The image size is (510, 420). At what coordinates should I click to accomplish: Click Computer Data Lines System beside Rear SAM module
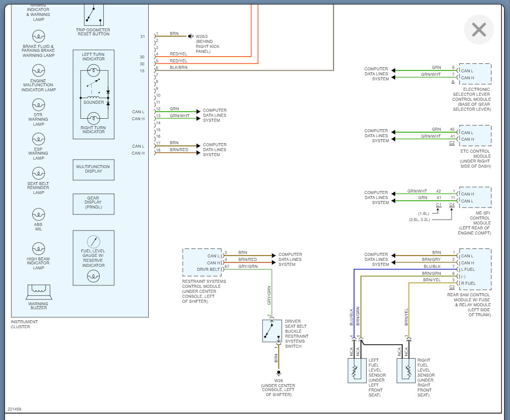[x=376, y=259]
